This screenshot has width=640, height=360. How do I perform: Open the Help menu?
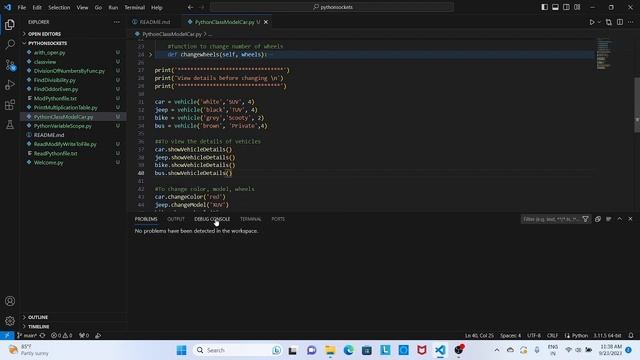[x=157, y=7]
